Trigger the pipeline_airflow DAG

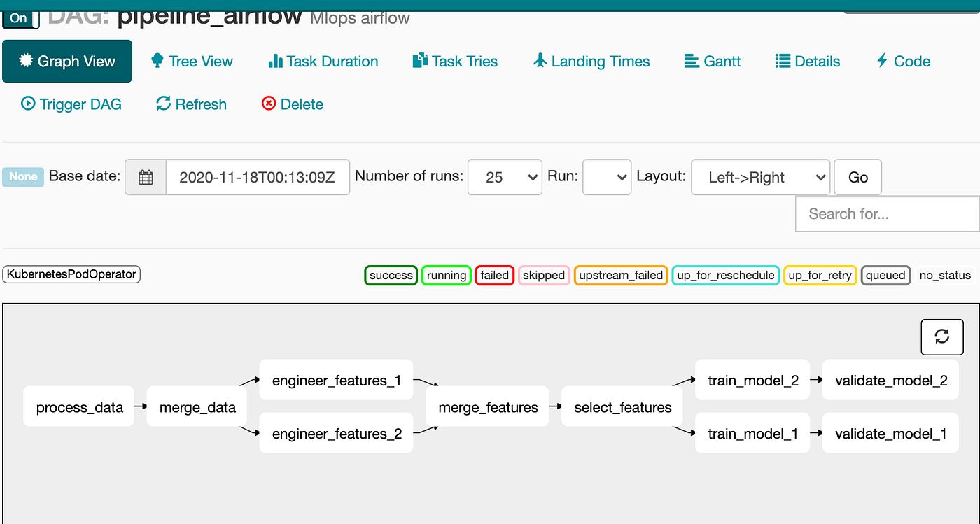click(x=71, y=104)
